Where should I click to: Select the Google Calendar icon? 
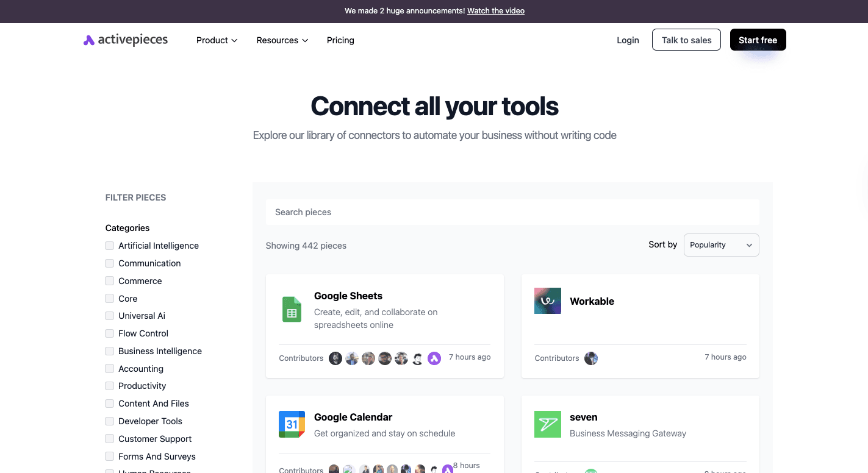point(292,424)
